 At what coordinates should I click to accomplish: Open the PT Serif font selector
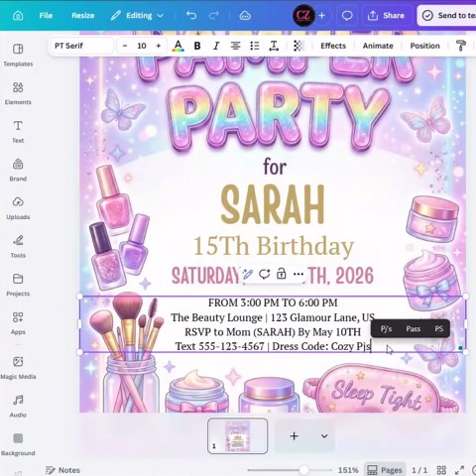click(82, 46)
